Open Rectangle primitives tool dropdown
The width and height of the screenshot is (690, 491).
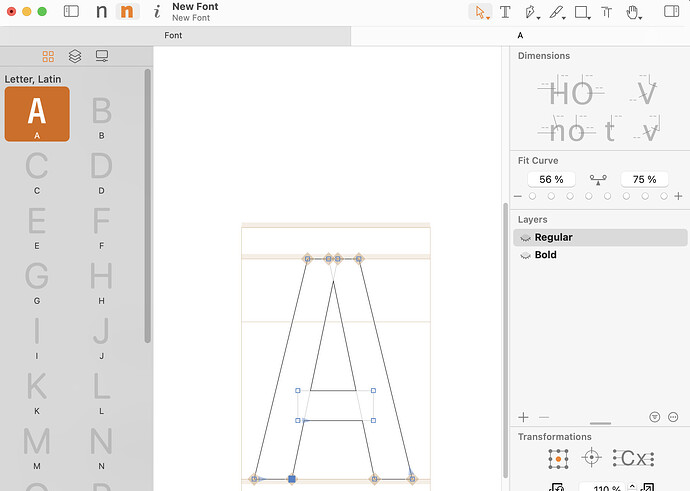[589, 18]
